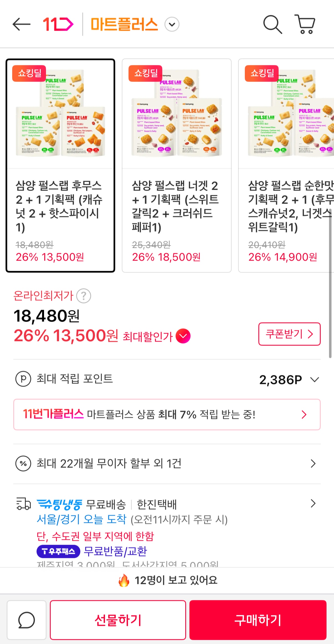Open the shopping cart icon
334x644 pixels.
click(305, 24)
